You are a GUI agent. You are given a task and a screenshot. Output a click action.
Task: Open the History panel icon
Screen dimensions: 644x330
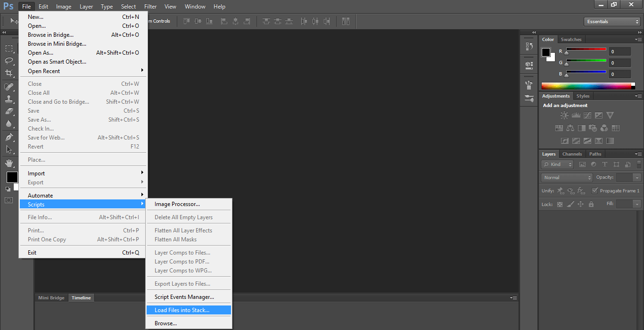[x=529, y=46]
